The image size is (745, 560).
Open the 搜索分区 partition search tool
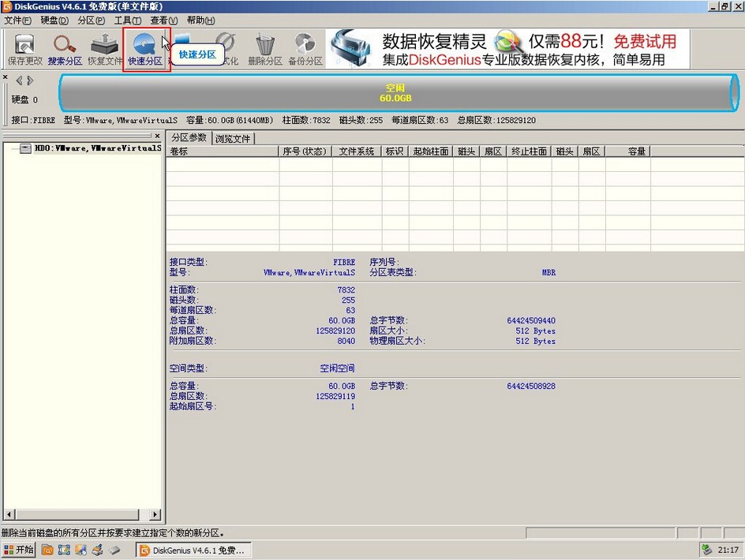(63, 48)
